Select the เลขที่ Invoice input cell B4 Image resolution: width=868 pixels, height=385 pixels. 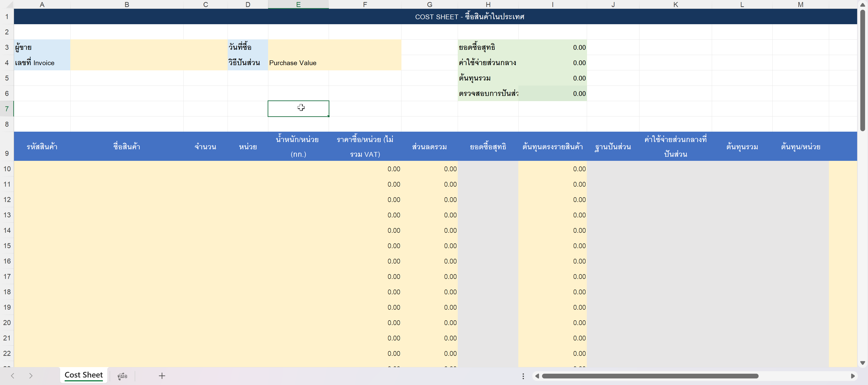[x=149, y=63]
